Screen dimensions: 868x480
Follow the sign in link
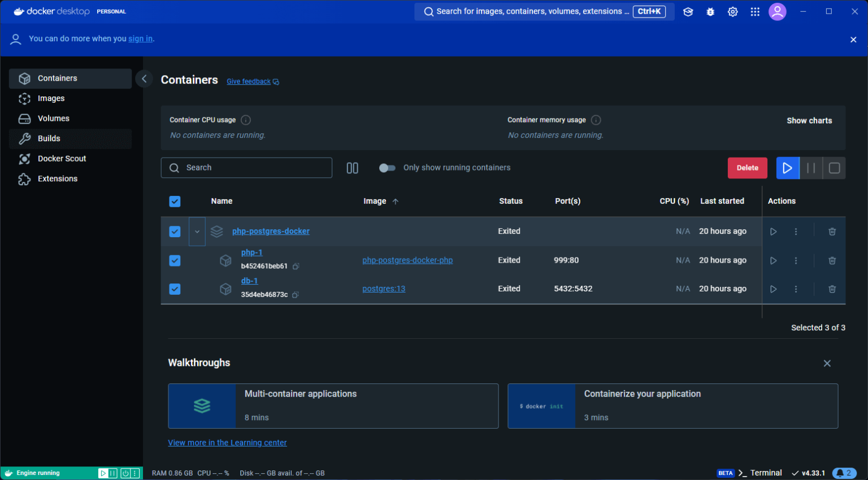(140, 38)
